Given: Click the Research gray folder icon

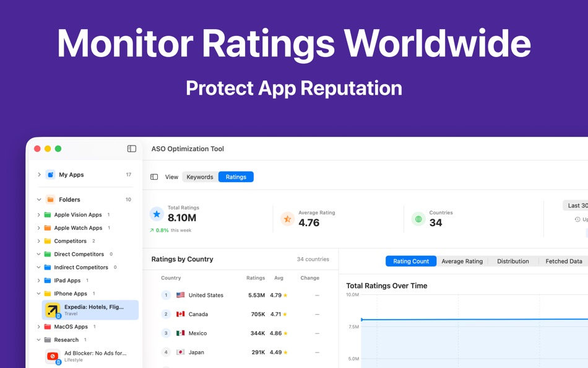Looking at the screenshot, I should (x=47, y=340).
